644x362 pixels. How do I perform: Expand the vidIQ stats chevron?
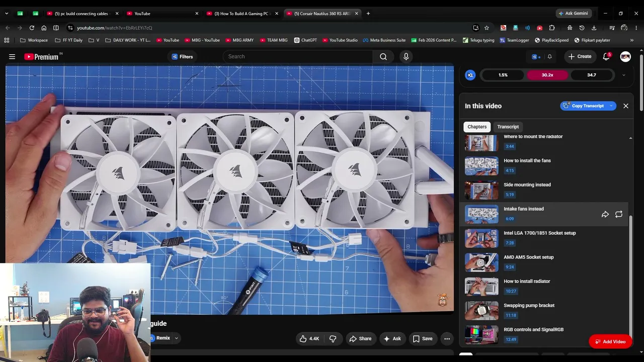[624, 75]
